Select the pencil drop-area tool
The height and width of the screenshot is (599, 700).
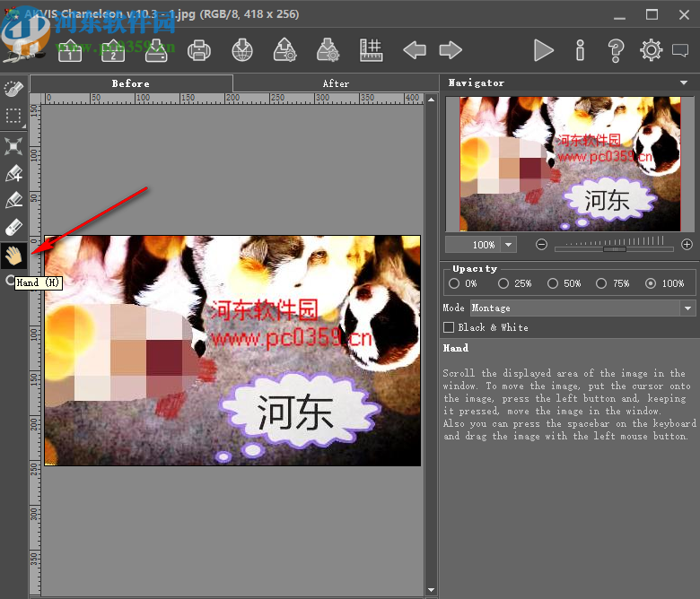coord(13,200)
